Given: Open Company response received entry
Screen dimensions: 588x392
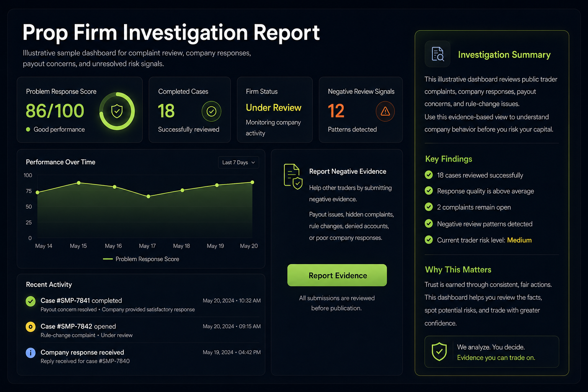Looking at the screenshot, I should click(143, 356).
